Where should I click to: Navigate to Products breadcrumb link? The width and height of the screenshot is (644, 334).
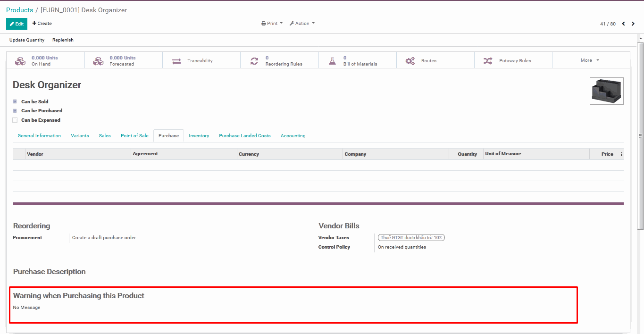click(x=19, y=10)
